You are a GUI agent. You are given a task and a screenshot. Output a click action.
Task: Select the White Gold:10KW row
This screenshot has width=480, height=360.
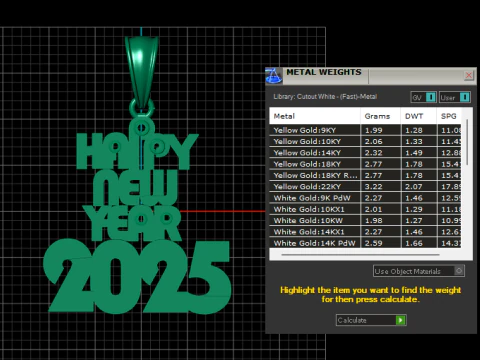(365, 220)
